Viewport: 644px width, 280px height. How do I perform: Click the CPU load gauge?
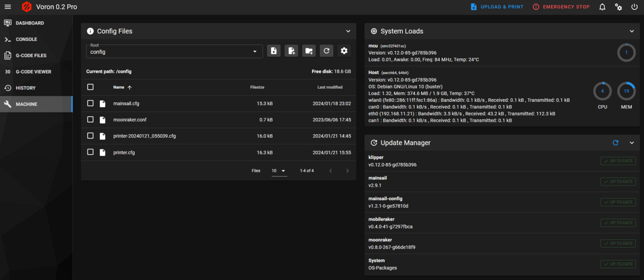[602, 91]
